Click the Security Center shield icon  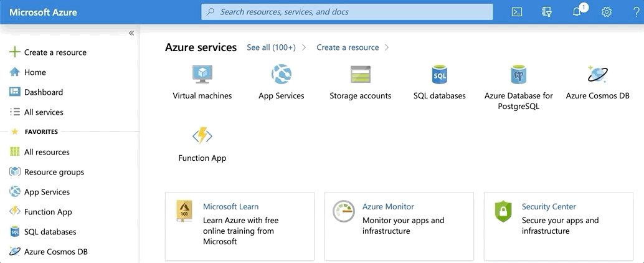[503, 211]
